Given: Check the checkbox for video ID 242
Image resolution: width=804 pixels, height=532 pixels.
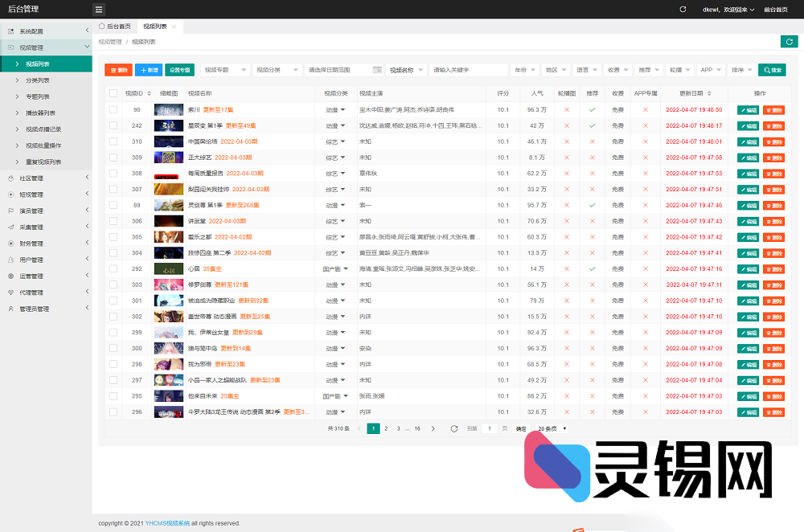Looking at the screenshot, I should coord(113,125).
